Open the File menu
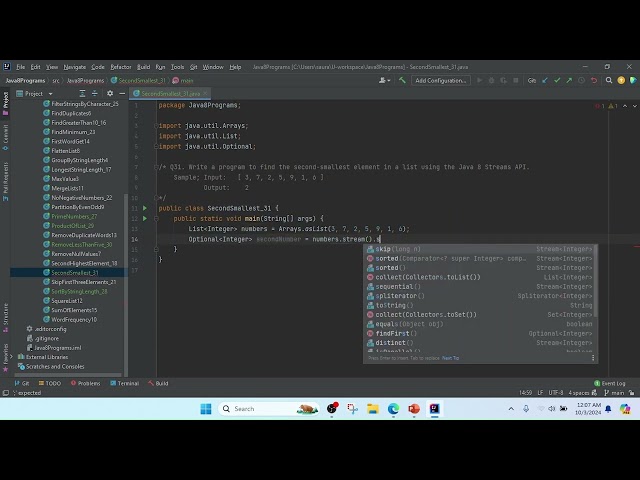Viewport: 640px width, 480px height. pos(20,67)
